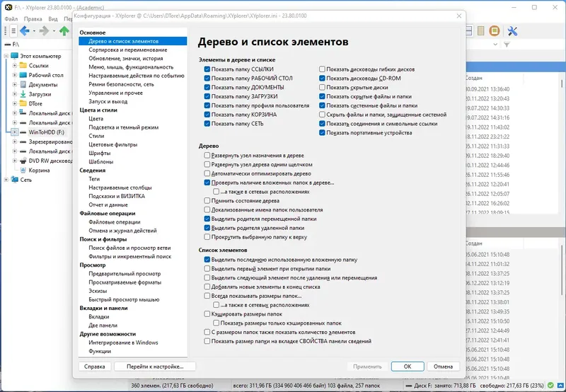Click the 'Рабочий стол' desktop icon in tree
The width and height of the screenshot is (566, 392).
pyautogui.click(x=23, y=75)
